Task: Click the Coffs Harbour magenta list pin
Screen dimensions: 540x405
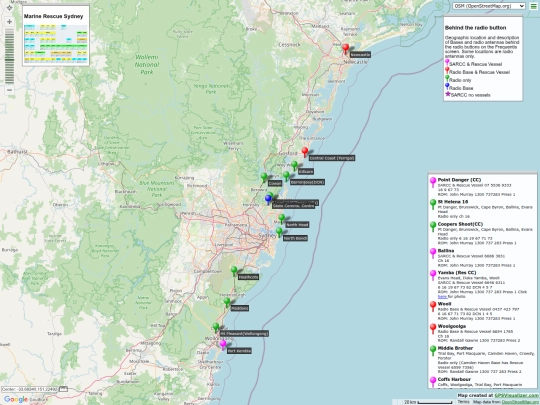Action: pos(433,382)
